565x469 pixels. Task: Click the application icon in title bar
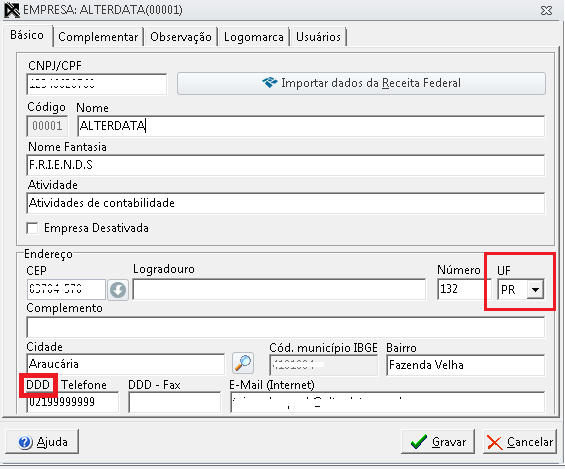(x=12, y=10)
